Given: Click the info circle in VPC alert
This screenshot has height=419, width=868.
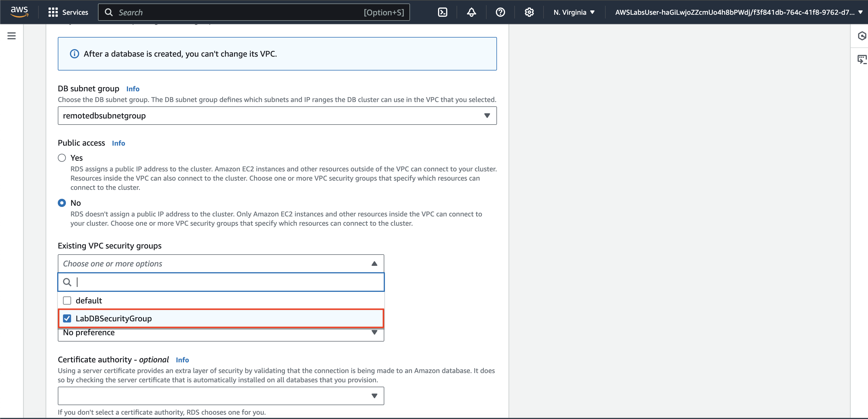Looking at the screenshot, I should tap(75, 54).
